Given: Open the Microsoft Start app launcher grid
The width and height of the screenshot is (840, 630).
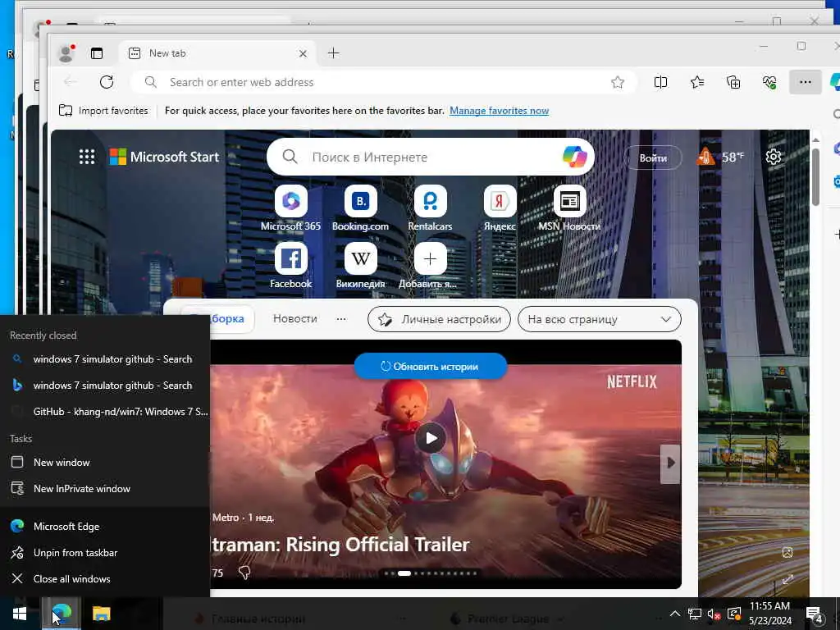Looking at the screenshot, I should 87,157.
